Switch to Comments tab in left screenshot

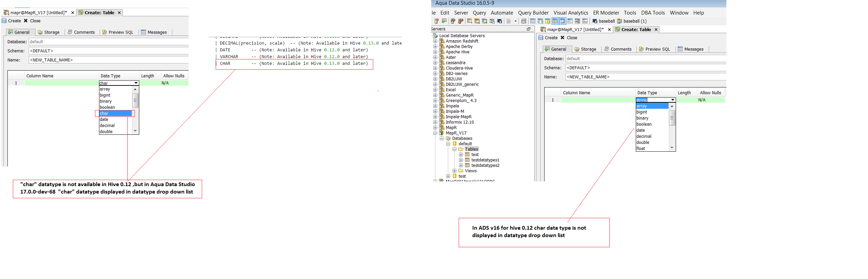(81, 32)
